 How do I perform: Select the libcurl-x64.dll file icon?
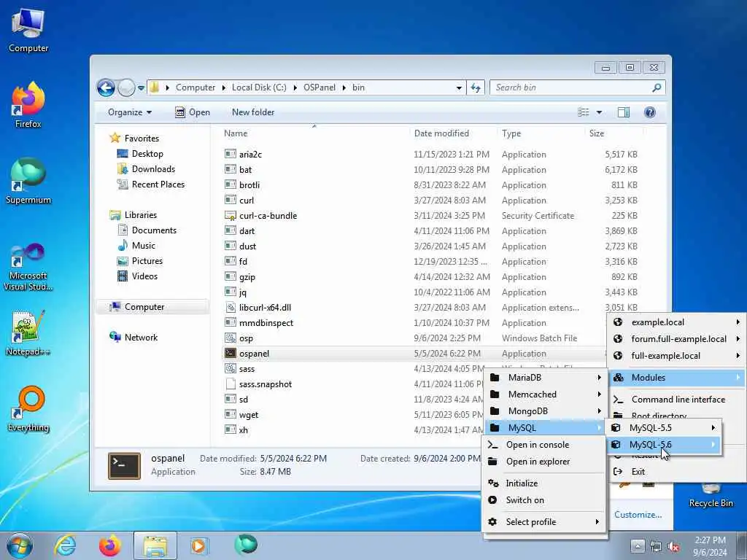[x=231, y=308]
